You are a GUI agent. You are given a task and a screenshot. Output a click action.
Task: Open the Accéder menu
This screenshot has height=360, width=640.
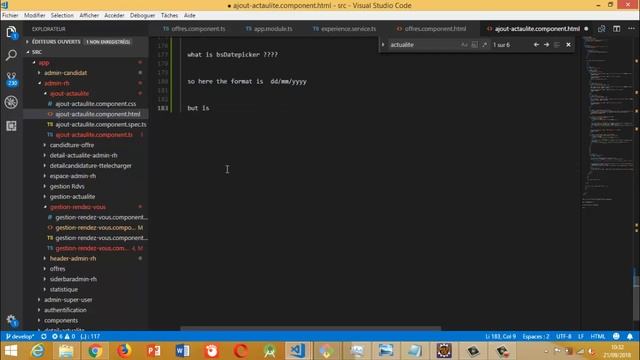coord(114,15)
